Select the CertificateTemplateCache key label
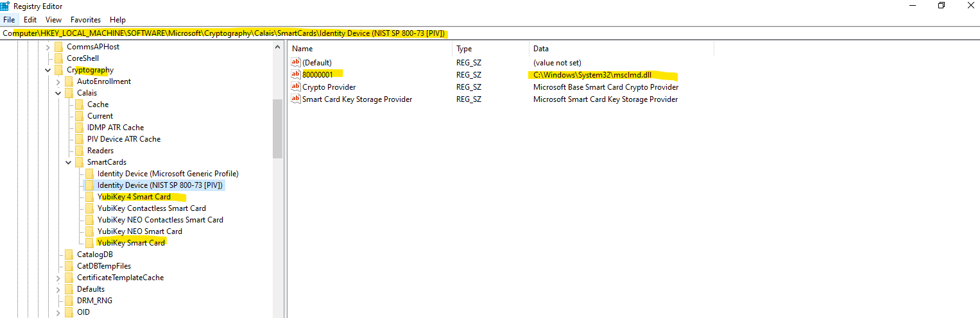 (x=121, y=278)
